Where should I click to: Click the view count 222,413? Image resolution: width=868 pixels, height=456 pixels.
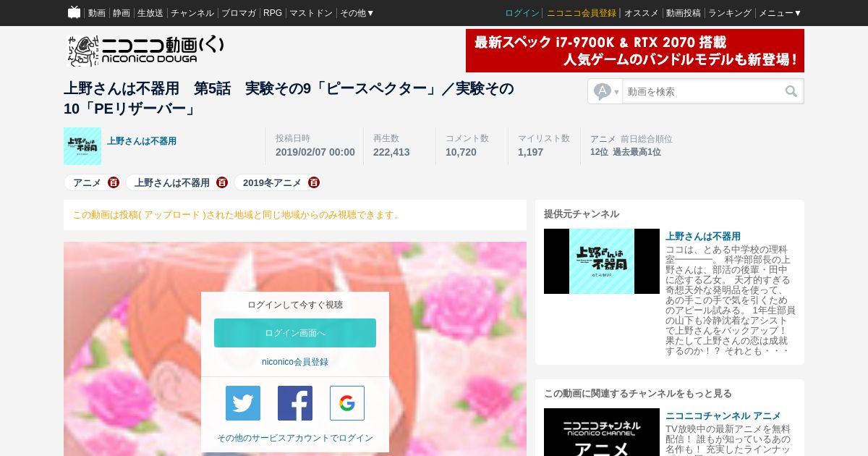(x=391, y=152)
